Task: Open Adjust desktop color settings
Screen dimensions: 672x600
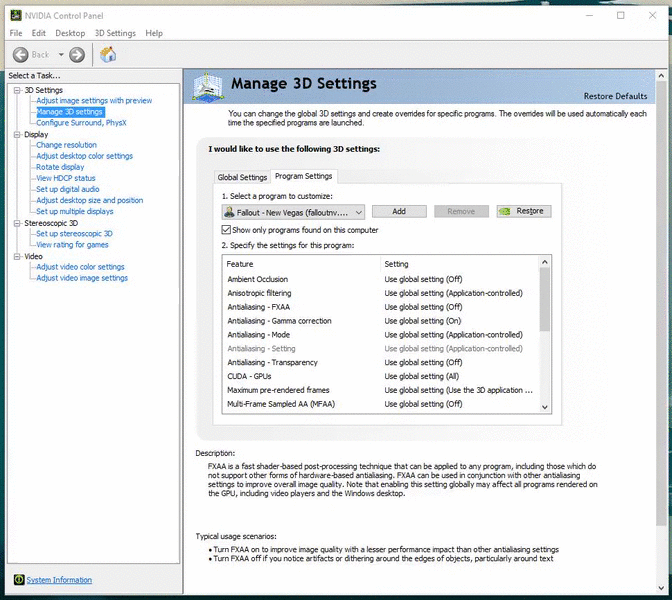Action: (84, 156)
